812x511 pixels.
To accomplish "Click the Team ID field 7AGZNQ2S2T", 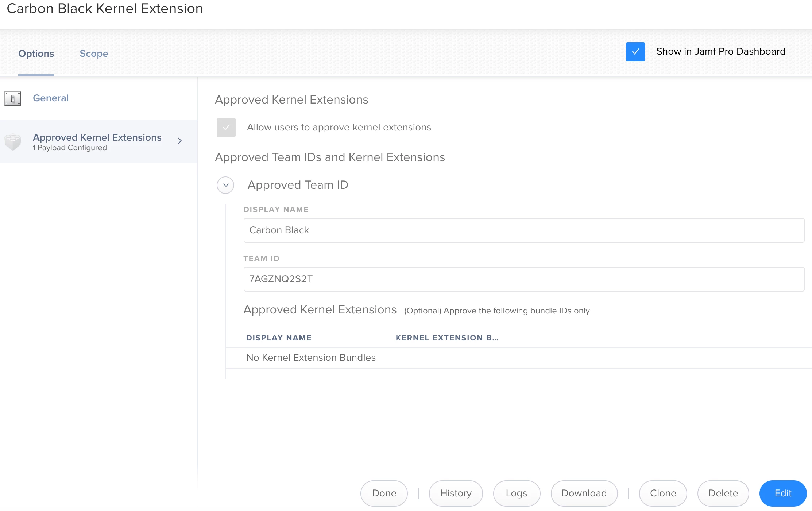I will coord(523,279).
